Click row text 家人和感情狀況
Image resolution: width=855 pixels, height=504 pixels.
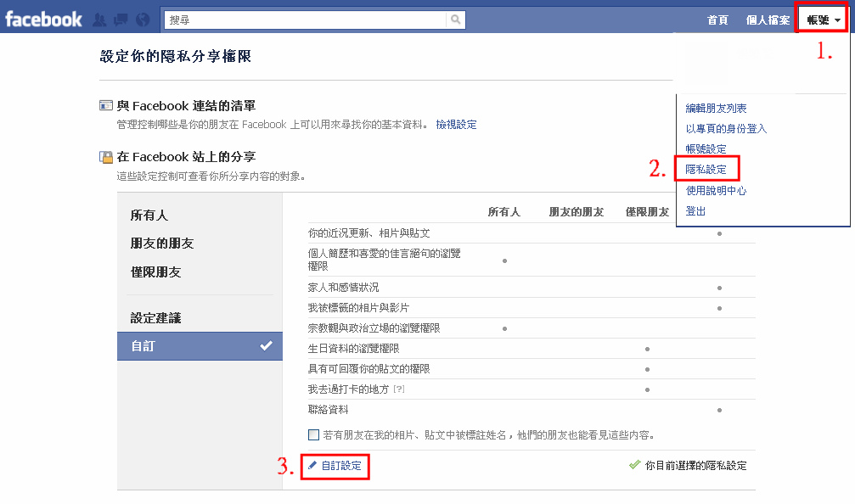point(344,287)
